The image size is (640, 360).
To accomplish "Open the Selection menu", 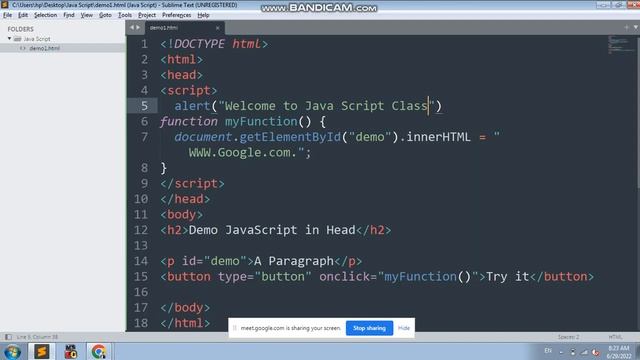I will pos(45,15).
